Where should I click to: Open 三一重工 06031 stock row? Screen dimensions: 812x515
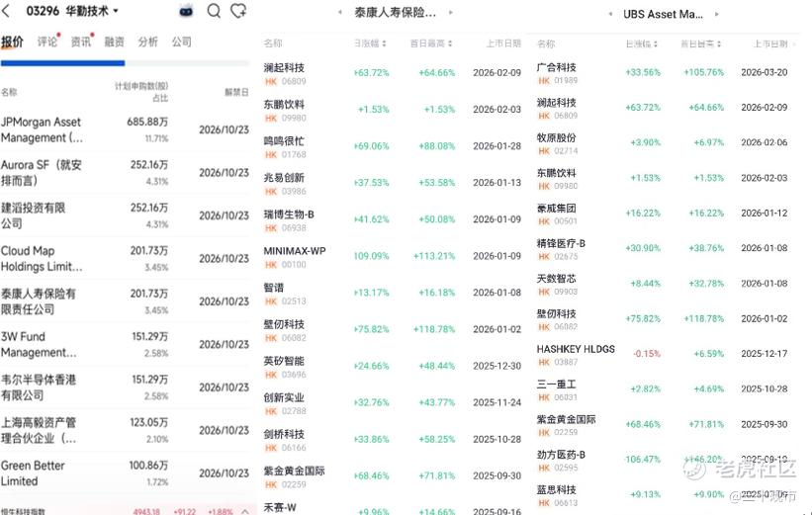pos(663,389)
